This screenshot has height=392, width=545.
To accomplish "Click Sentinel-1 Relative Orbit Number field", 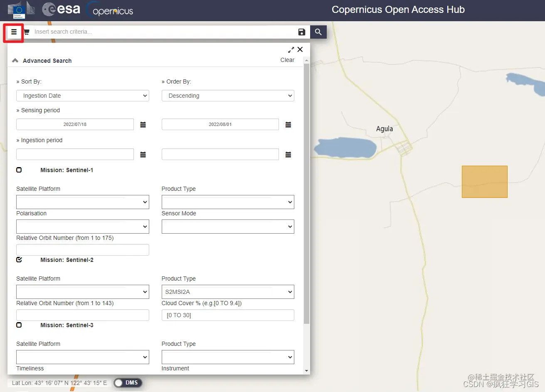I will click(x=83, y=250).
